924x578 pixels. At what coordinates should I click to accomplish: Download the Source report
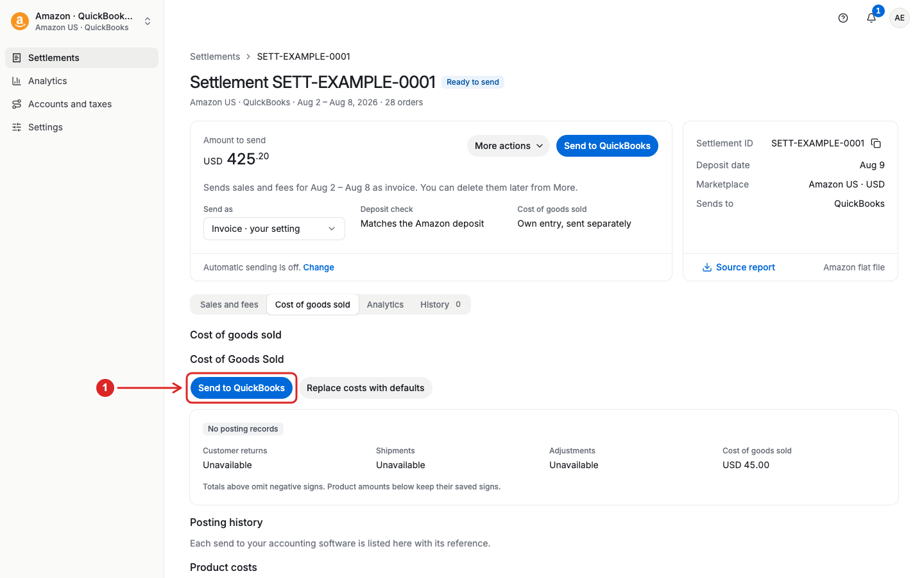(739, 267)
